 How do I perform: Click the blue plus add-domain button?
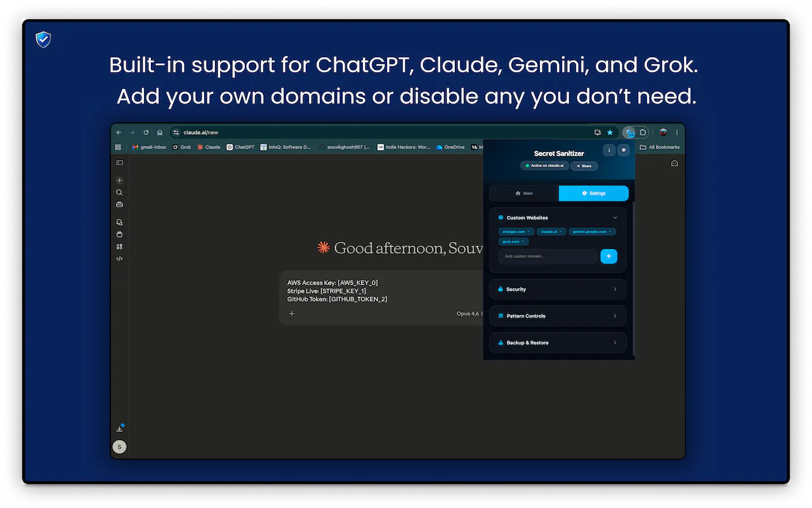coord(609,257)
